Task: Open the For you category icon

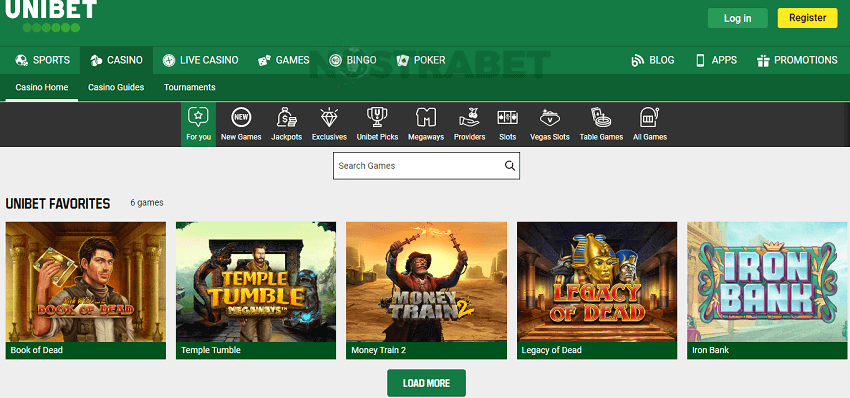Action: (198, 118)
